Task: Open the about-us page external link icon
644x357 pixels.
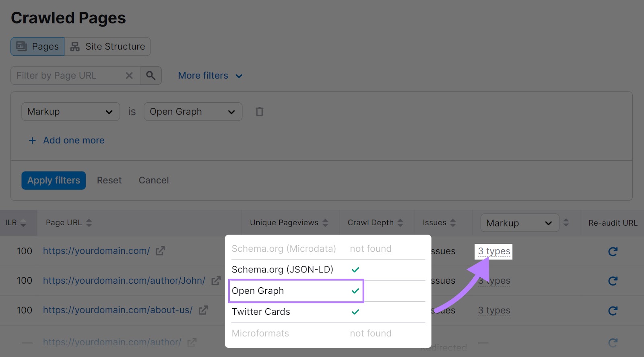Action: [204, 310]
